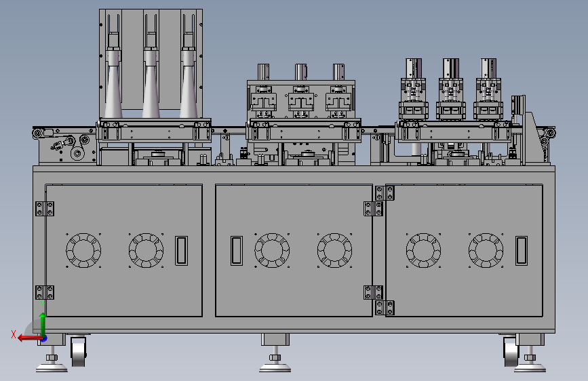Select the handle on the left cabinet door
Screen dimensions: 588x381
(182, 251)
